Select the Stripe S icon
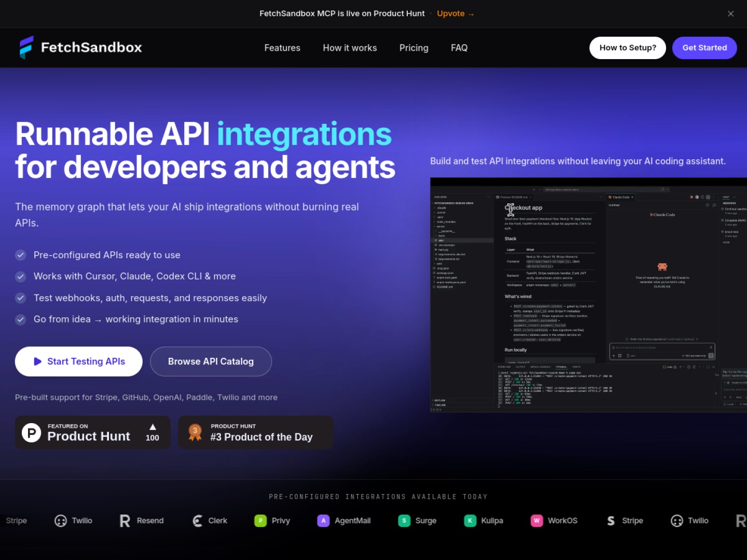This screenshot has width=747, height=560. pyautogui.click(x=611, y=521)
